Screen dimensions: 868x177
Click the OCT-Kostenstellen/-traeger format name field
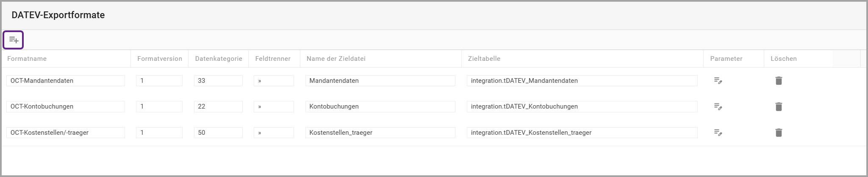point(66,133)
